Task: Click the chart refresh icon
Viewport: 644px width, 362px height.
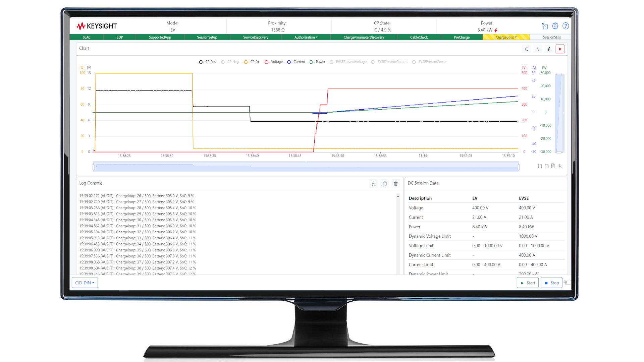Action: (527, 49)
